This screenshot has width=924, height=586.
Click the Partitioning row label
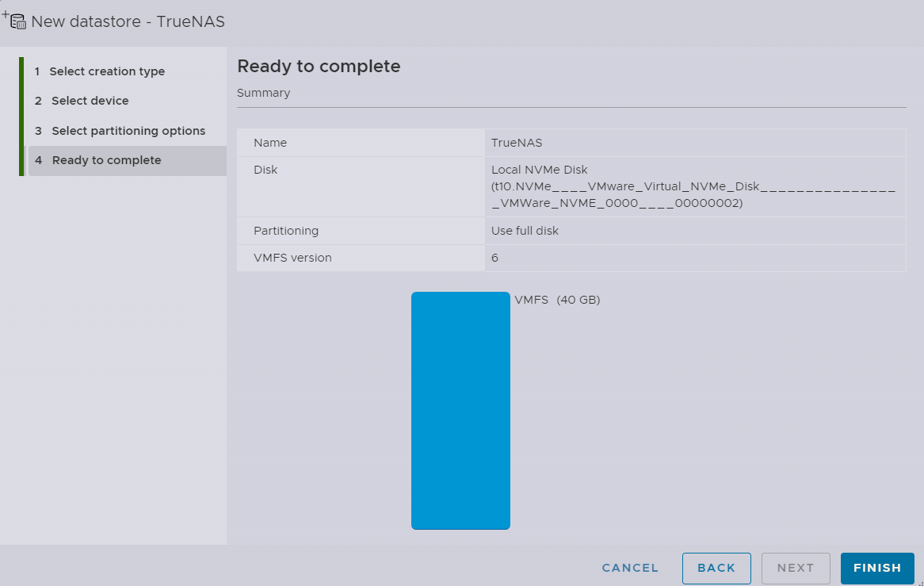286,231
